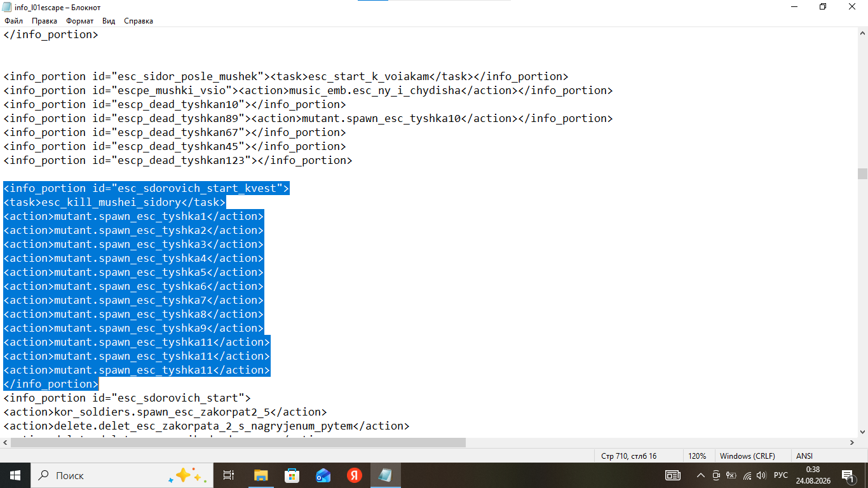Switch the РУС input language indicator
Screen dimensions: 868x488
click(781, 475)
